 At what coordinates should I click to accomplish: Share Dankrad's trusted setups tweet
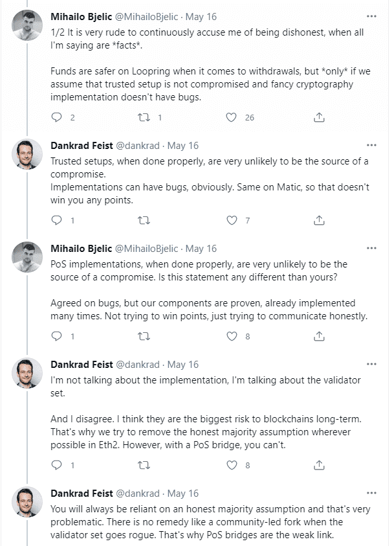pos(319,220)
